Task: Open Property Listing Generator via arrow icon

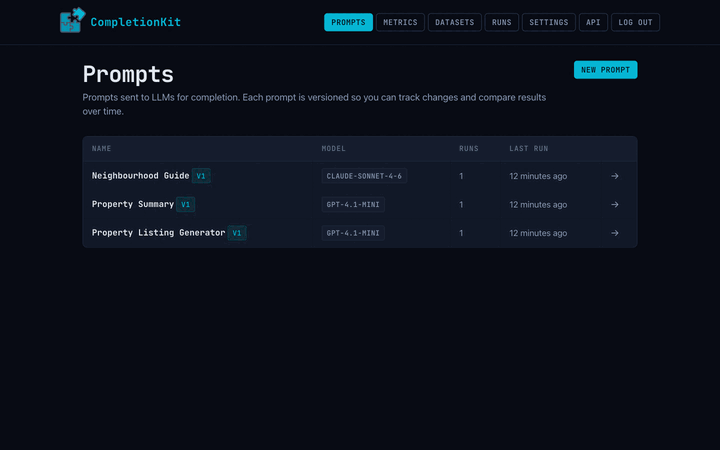Action: (x=614, y=233)
